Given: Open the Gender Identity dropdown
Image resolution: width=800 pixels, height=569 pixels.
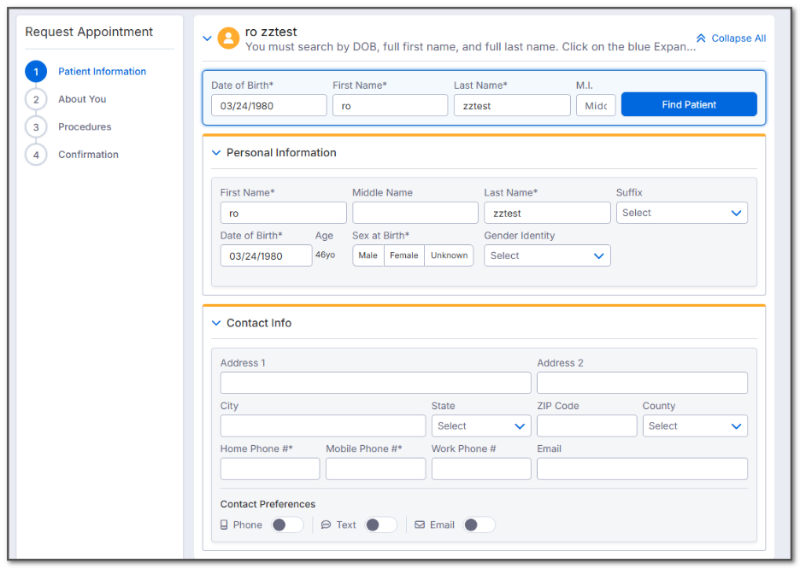Looking at the screenshot, I should tap(547, 256).
